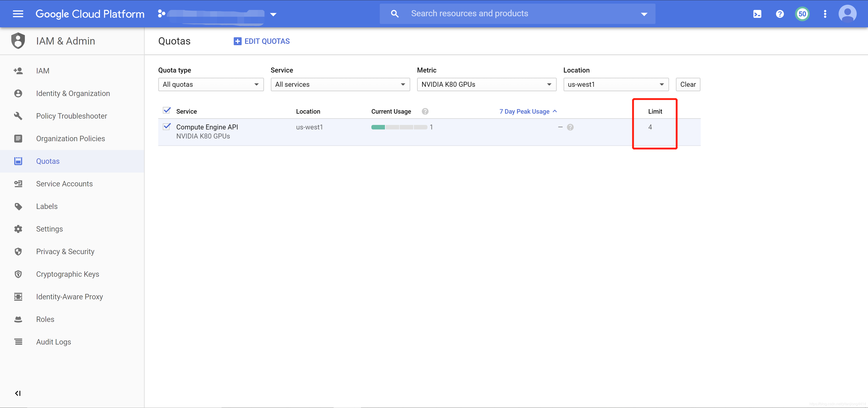Open the user account avatar
The width and height of the screenshot is (868, 408).
click(x=847, y=14)
